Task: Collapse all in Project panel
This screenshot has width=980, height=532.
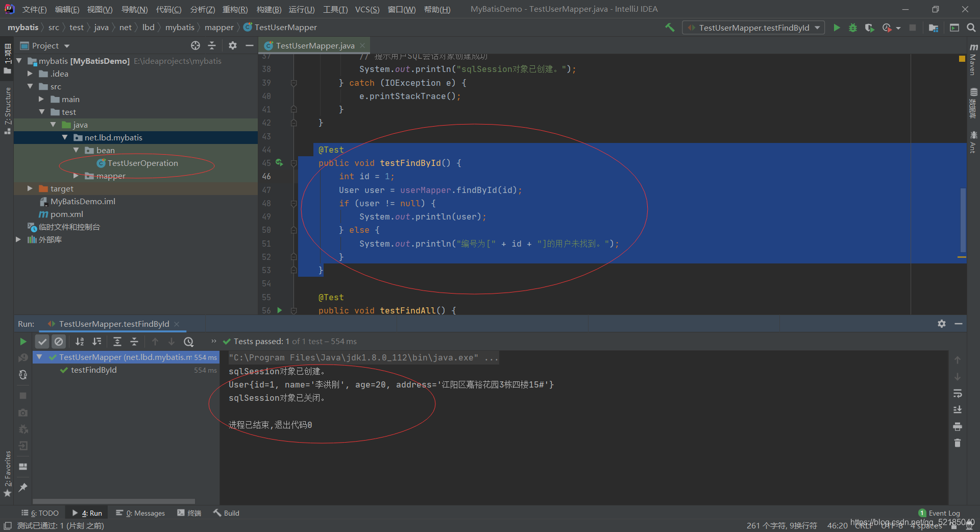Action: click(x=212, y=45)
